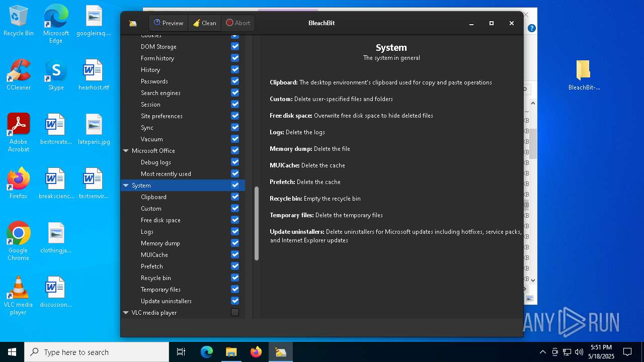The image size is (644, 362).
Task: Open VLC media player desktop shortcut
Action: tap(19, 296)
